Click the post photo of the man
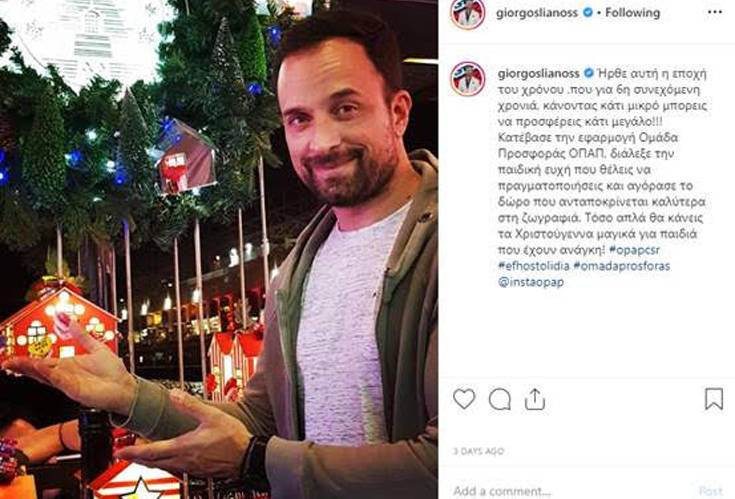The width and height of the screenshot is (735, 499). 219,249
